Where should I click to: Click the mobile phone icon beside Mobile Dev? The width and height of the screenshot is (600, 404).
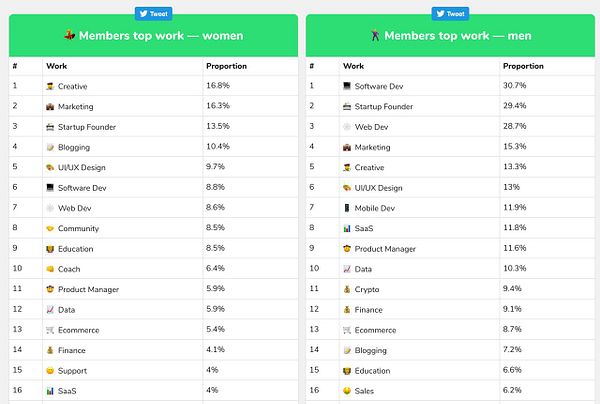[347, 208]
